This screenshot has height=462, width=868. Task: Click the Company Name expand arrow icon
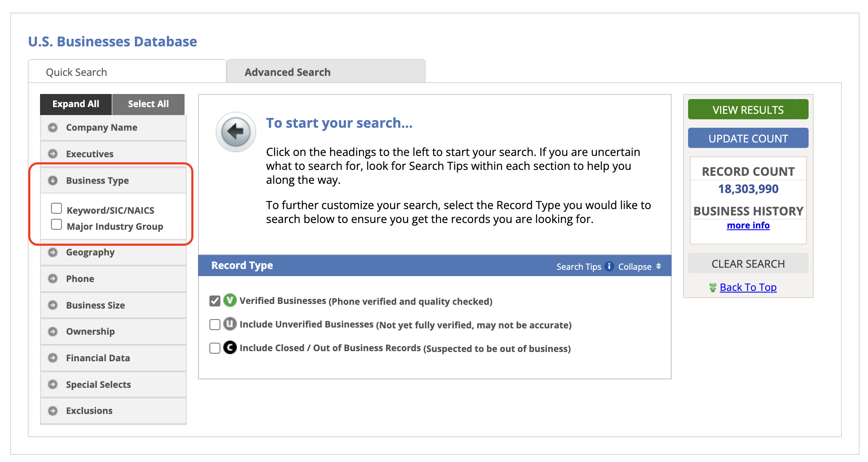tap(53, 127)
